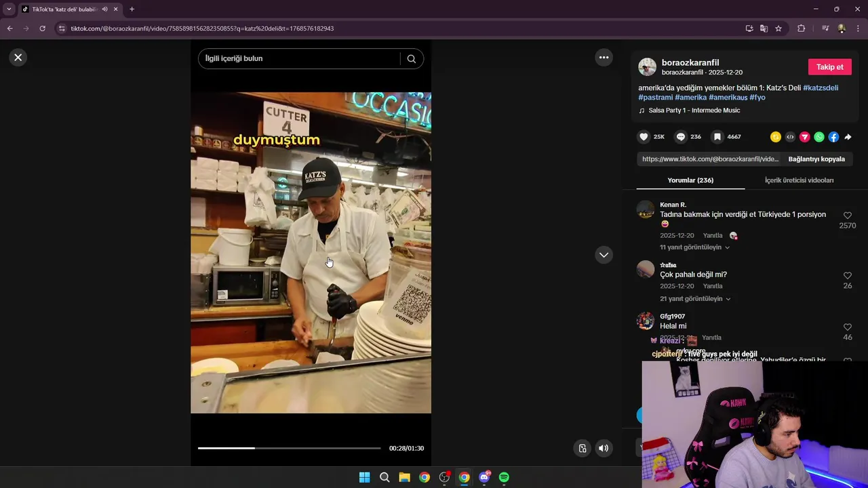Open the tab search dropdown arrow
This screenshot has height=488, width=868.
9,9
